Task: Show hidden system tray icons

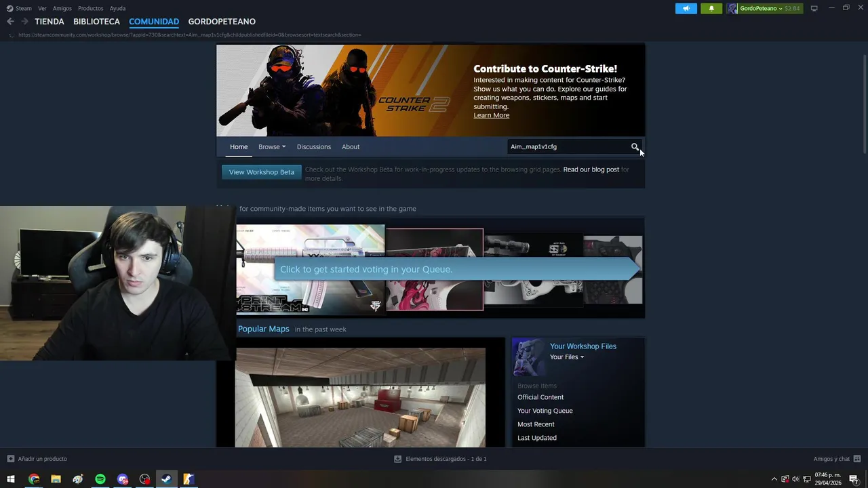Action: 774,479
